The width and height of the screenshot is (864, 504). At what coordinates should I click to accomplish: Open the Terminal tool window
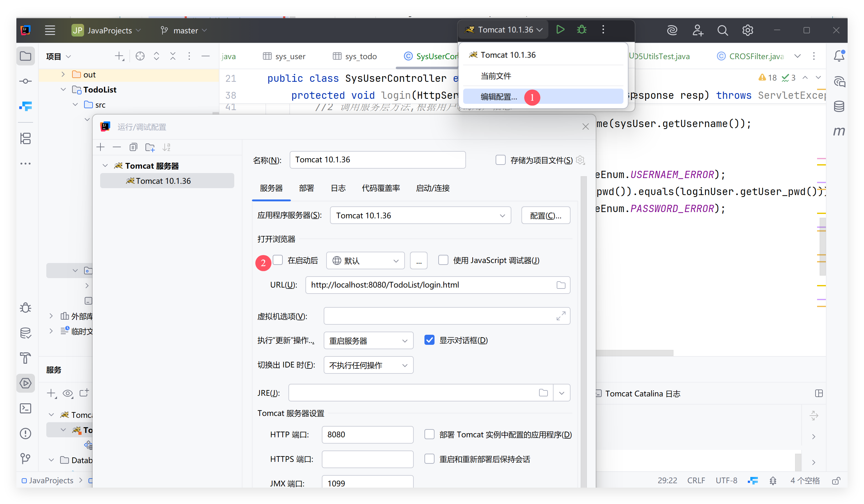tap(26, 408)
